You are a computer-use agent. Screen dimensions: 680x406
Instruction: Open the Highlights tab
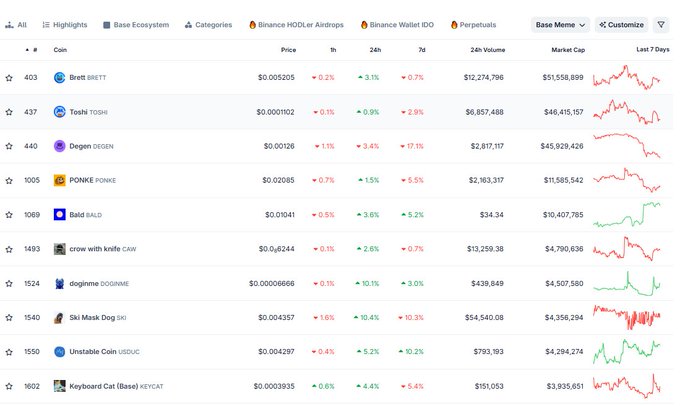coord(65,25)
